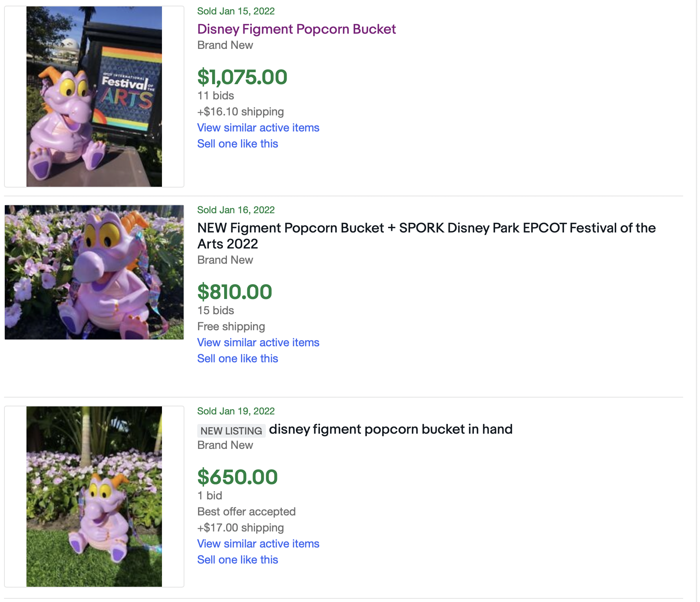Click Sell one like this under the first listing
The width and height of the screenshot is (700, 602).
coord(237,143)
